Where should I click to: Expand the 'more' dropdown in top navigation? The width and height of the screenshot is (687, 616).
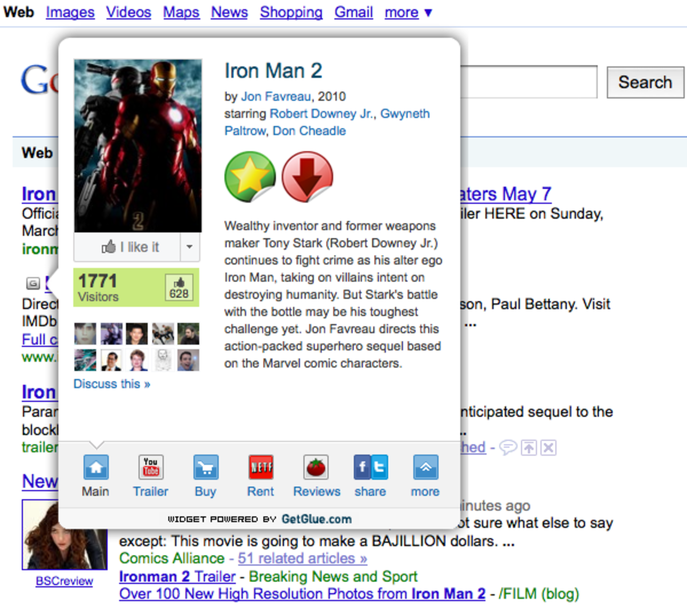click(408, 12)
